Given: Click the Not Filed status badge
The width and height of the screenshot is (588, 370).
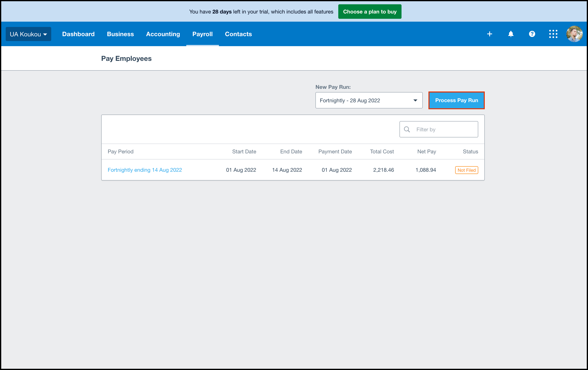Looking at the screenshot, I should pos(466,170).
